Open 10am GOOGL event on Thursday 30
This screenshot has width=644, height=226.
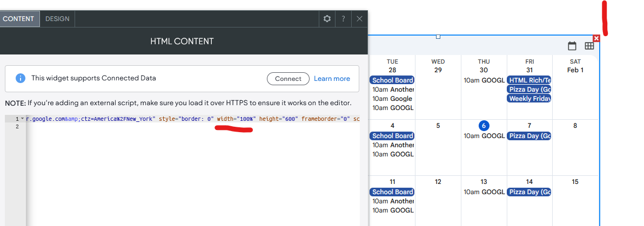click(484, 80)
